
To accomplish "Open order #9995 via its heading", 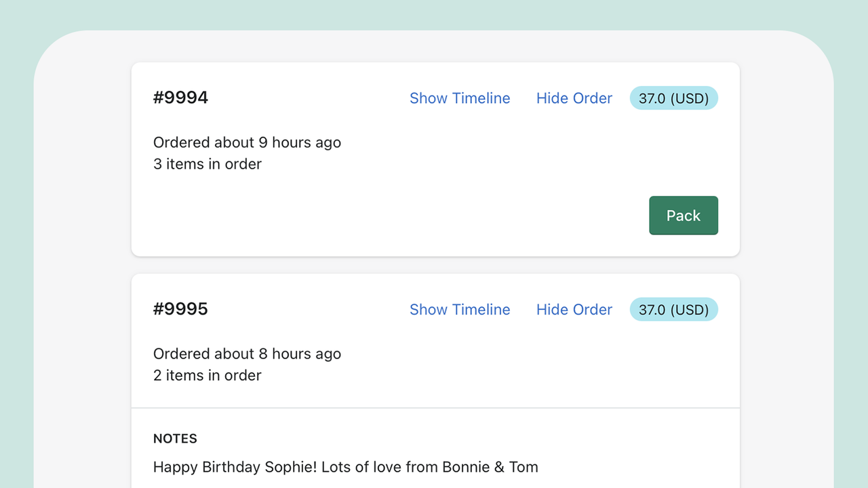I will pos(180,309).
